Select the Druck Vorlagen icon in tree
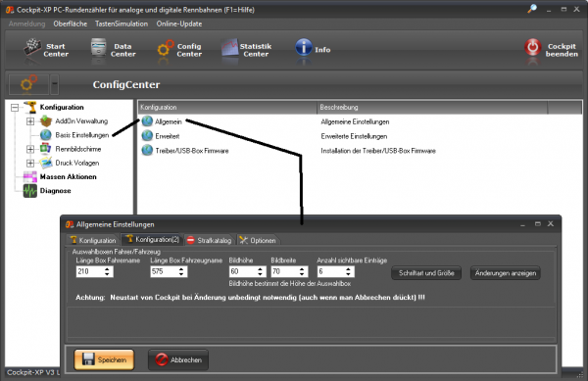The width and height of the screenshot is (588, 381). 46,163
